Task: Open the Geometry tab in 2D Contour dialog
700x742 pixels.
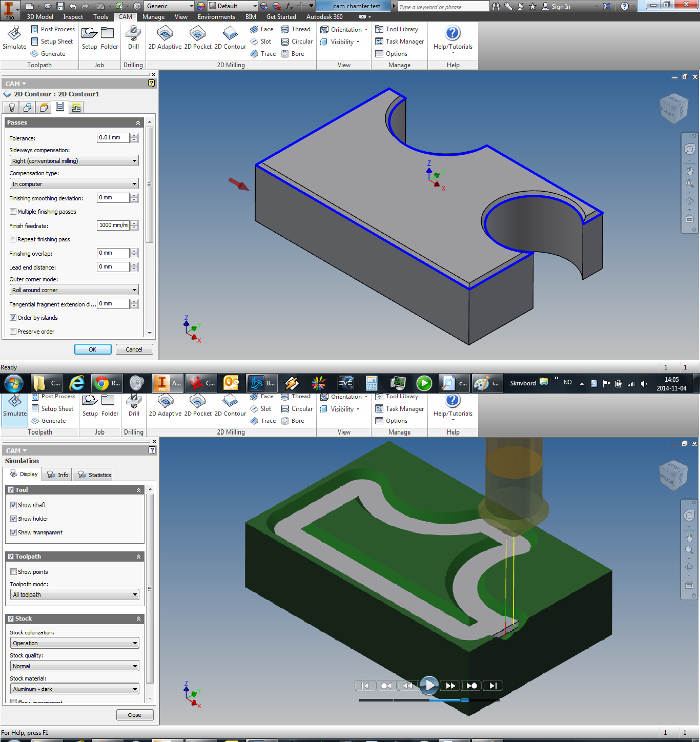Action: coord(28,107)
